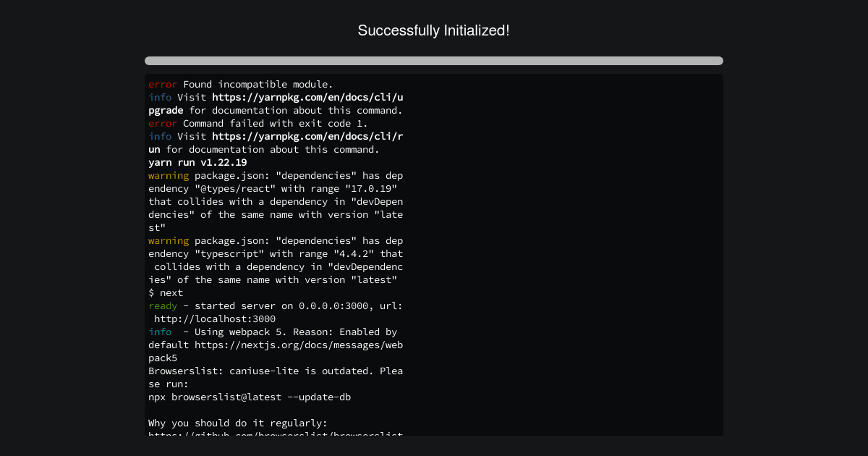Click the "Successfully Initialized!" heading
Screen dimensions: 868x456
pos(433,30)
